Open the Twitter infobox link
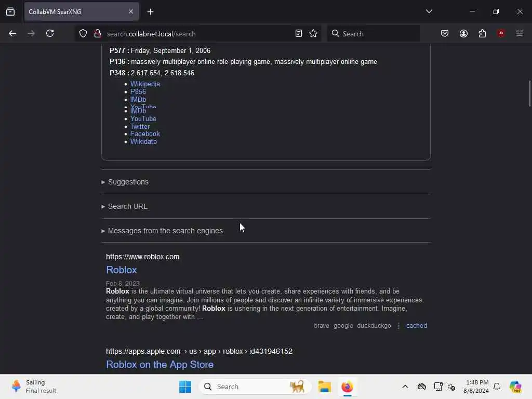This screenshot has height=399, width=532. click(x=140, y=127)
